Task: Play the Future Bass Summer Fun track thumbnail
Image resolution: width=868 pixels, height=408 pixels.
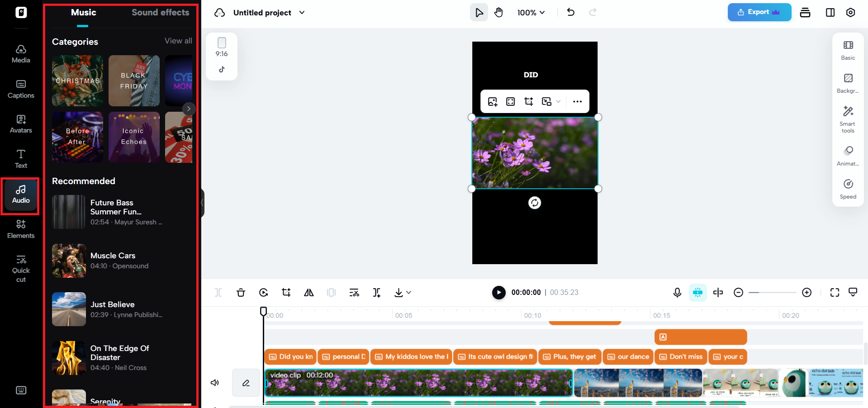Action: coord(68,212)
